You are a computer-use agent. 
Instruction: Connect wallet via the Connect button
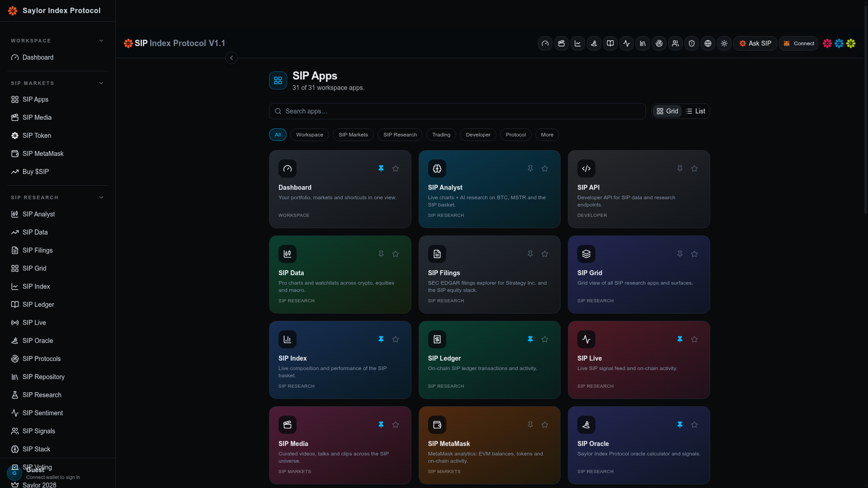(798, 43)
